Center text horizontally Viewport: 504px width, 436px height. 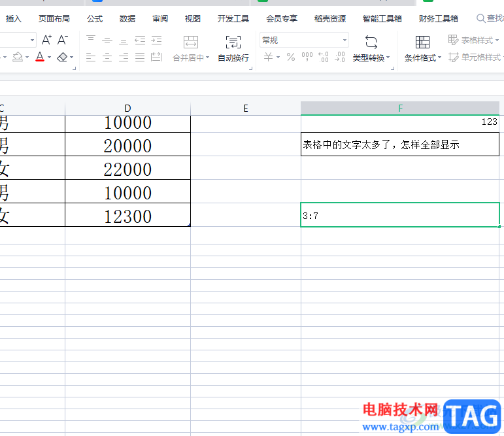pyautogui.click(x=107, y=58)
